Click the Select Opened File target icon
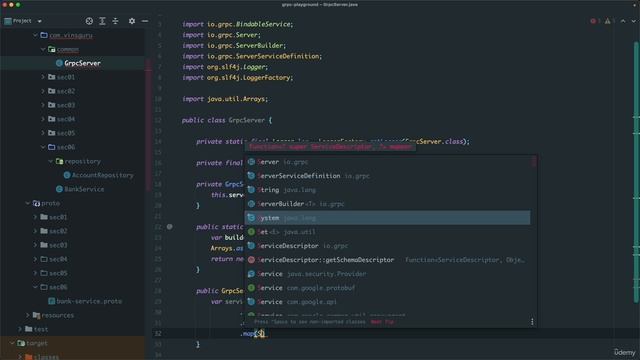640x360 pixels. (89, 21)
